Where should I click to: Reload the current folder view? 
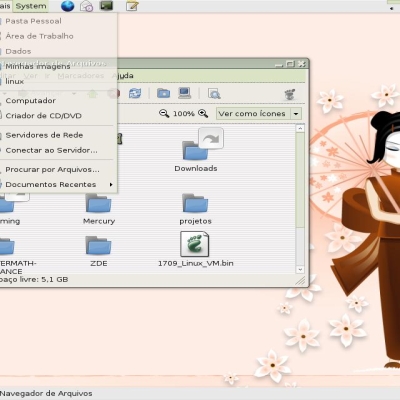coord(135,94)
